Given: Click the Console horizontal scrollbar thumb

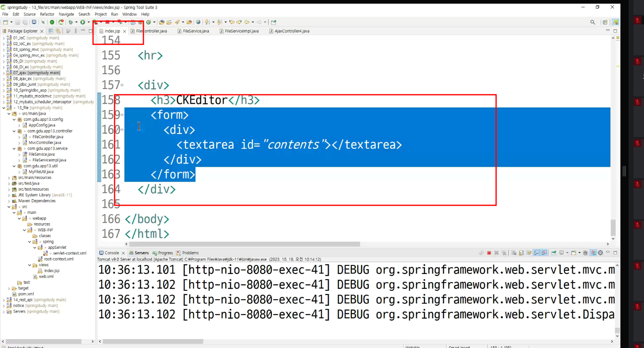Looking at the screenshot, I should click(x=153, y=341).
